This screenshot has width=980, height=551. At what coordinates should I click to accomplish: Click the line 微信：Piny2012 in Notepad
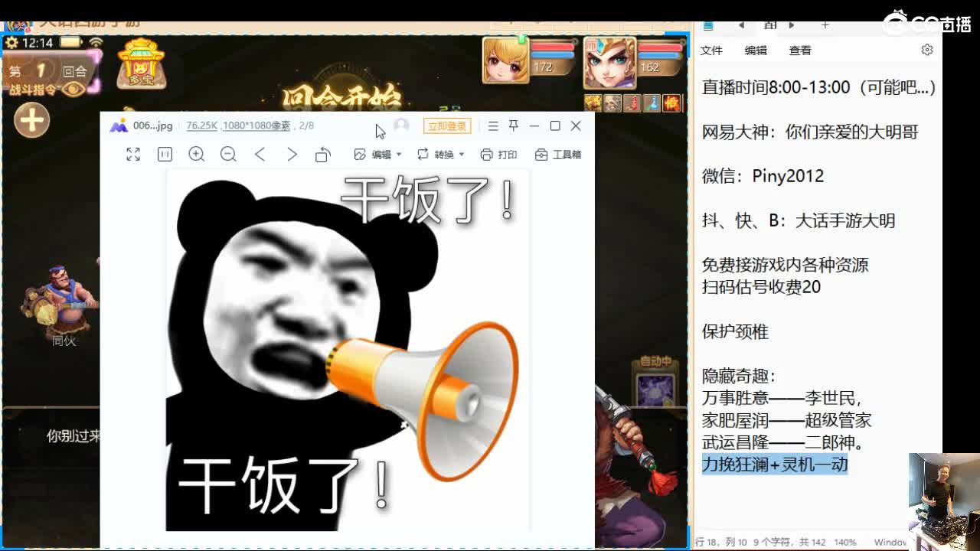pyautogui.click(x=763, y=176)
